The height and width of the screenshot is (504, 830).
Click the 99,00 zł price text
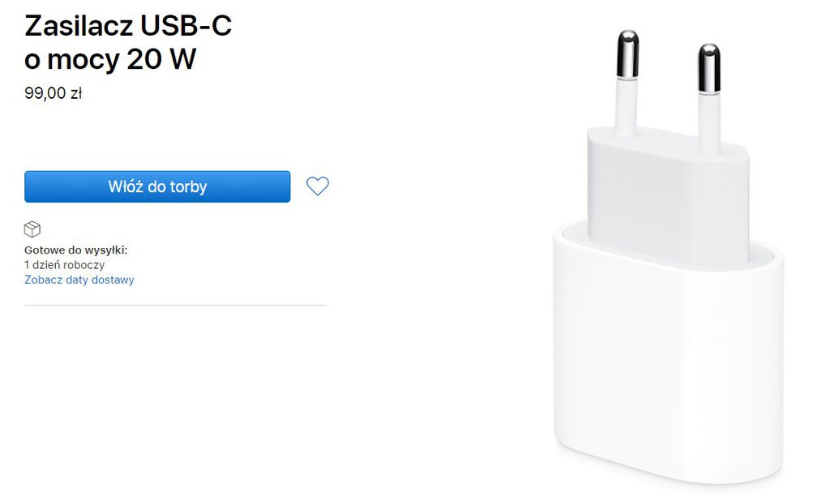53,93
